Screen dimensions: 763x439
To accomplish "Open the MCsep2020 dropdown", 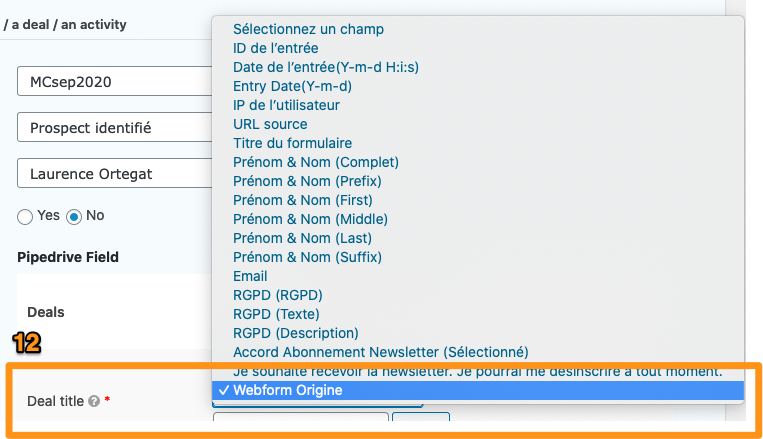I will pyautogui.click(x=115, y=81).
